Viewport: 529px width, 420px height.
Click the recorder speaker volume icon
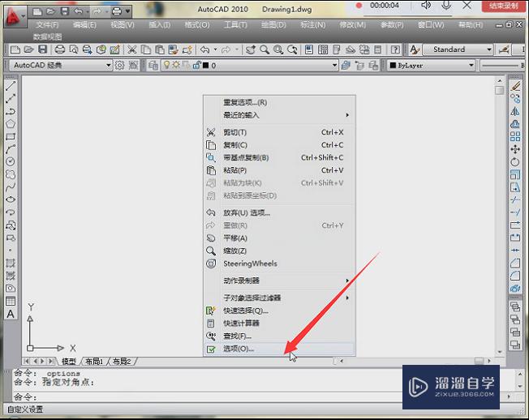coord(426,6)
